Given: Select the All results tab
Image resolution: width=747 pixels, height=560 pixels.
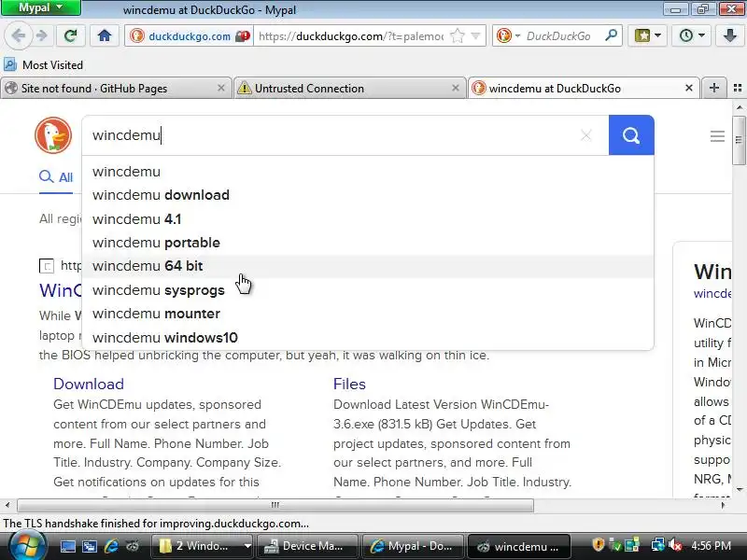Looking at the screenshot, I should [x=56, y=177].
